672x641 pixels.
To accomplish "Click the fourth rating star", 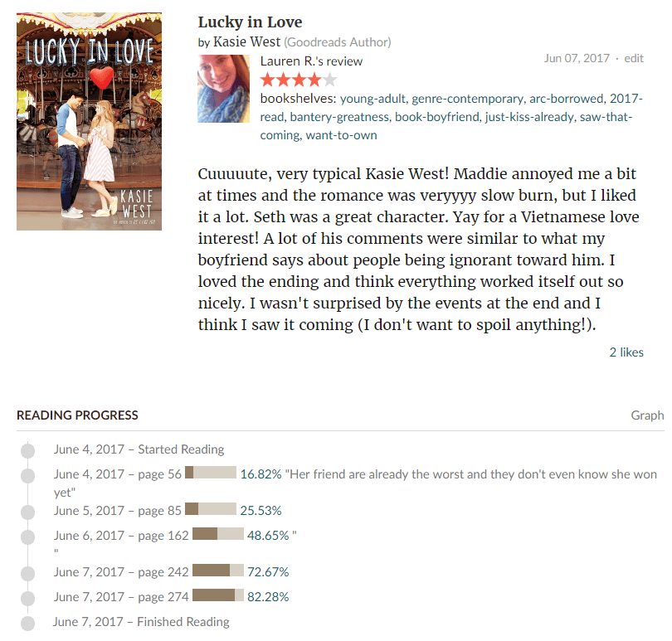I will [x=314, y=80].
